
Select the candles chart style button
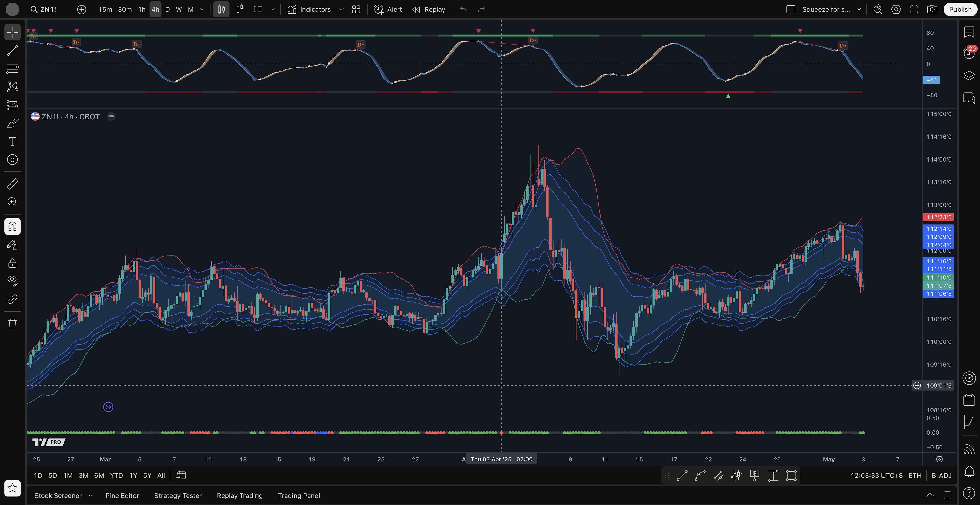[x=222, y=9]
